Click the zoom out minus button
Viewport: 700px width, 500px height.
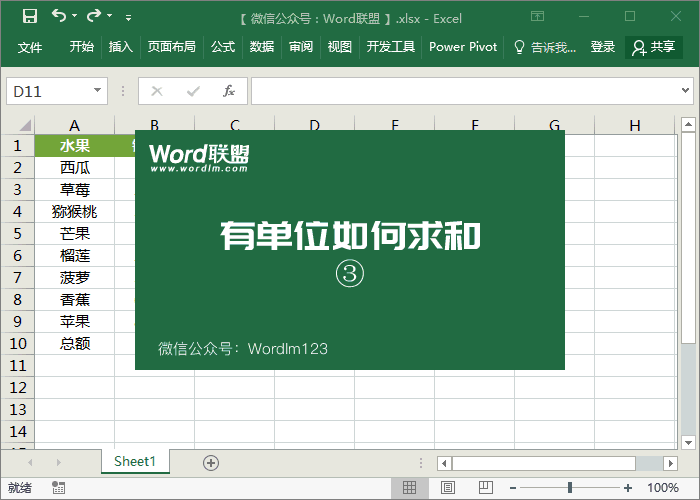pos(513,488)
